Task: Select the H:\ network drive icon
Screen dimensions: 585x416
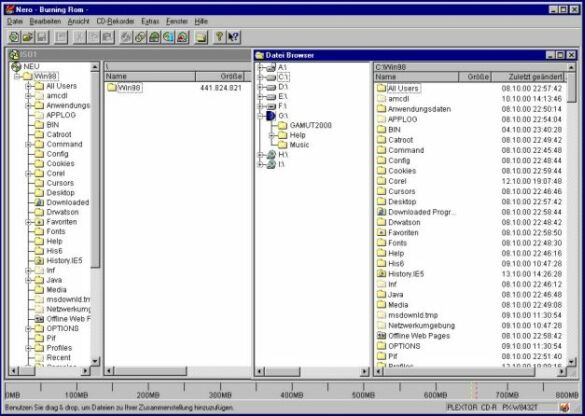Action: click(271, 154)
